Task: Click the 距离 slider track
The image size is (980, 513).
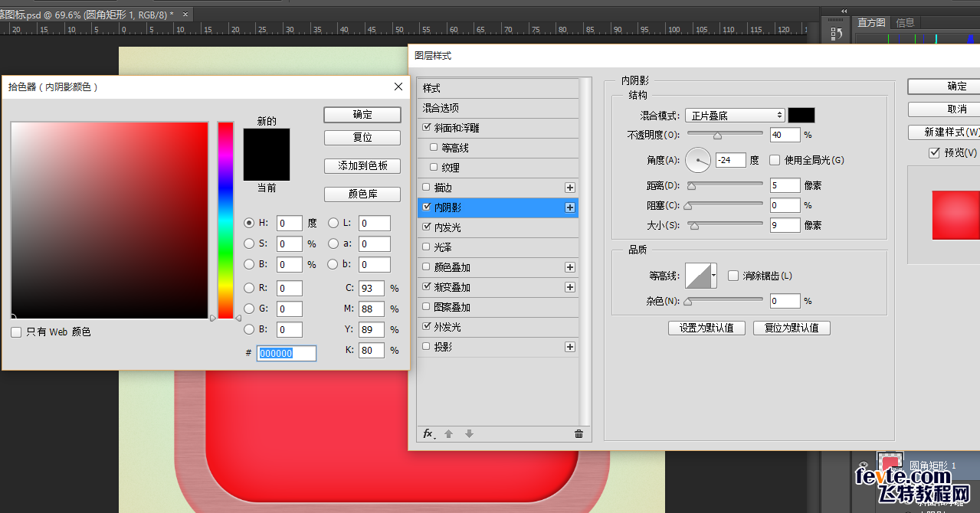Action: (x=725, y=184)
